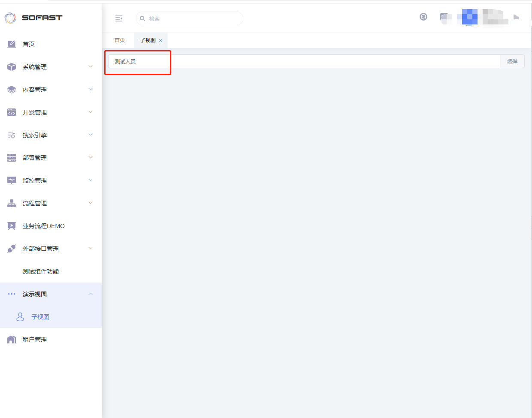Collapse sidebar with the menu fold icon

pyautogui.click(x=119, y=18)
